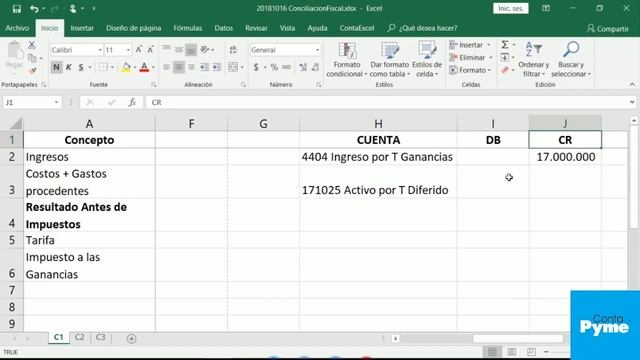Open Buscar y seleccionar menu
The image size is (640, 360).
(571, 60)
